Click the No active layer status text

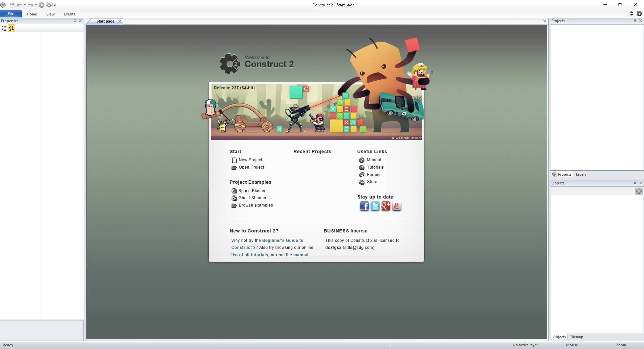click(525, 345)
